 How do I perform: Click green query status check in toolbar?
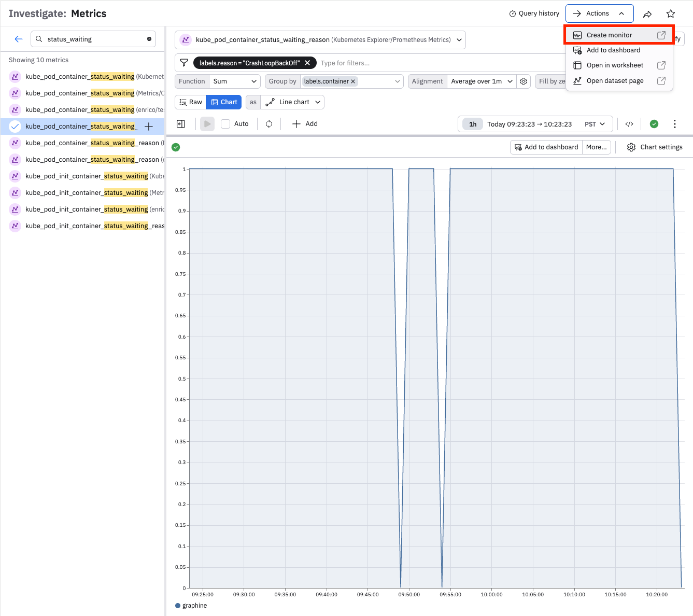tap(654, 124)
